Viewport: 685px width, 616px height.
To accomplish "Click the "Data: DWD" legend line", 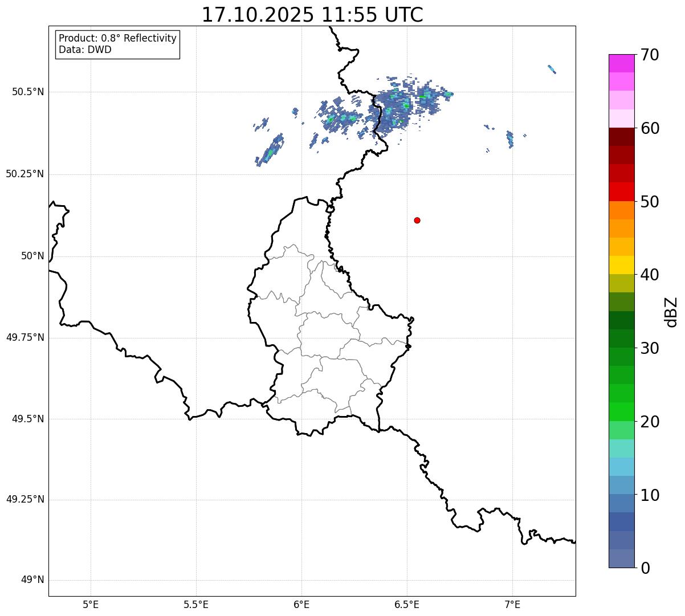I will (85, 50).
